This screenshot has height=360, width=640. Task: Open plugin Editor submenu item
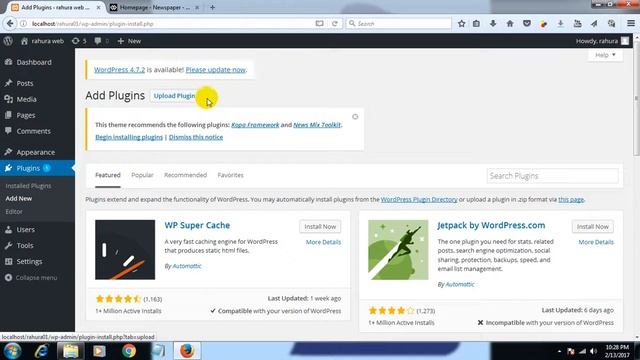(14, 211)
